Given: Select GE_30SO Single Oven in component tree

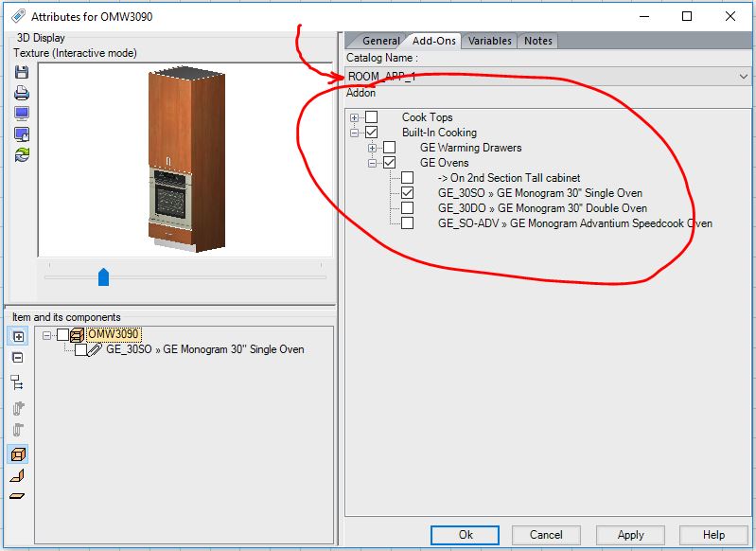Looking at the screenshot, I should [x=205, y=349].
